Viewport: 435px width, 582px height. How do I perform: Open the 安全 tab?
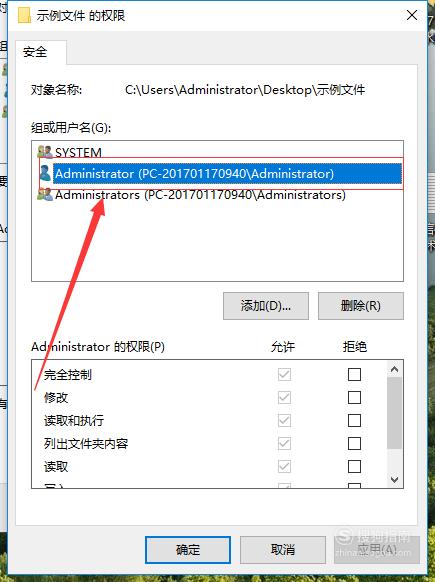36,52
